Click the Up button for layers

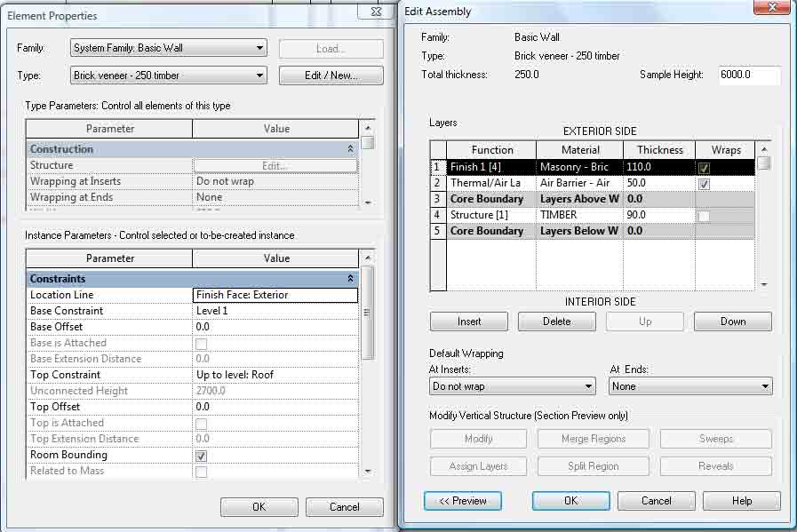pos(644,322)
